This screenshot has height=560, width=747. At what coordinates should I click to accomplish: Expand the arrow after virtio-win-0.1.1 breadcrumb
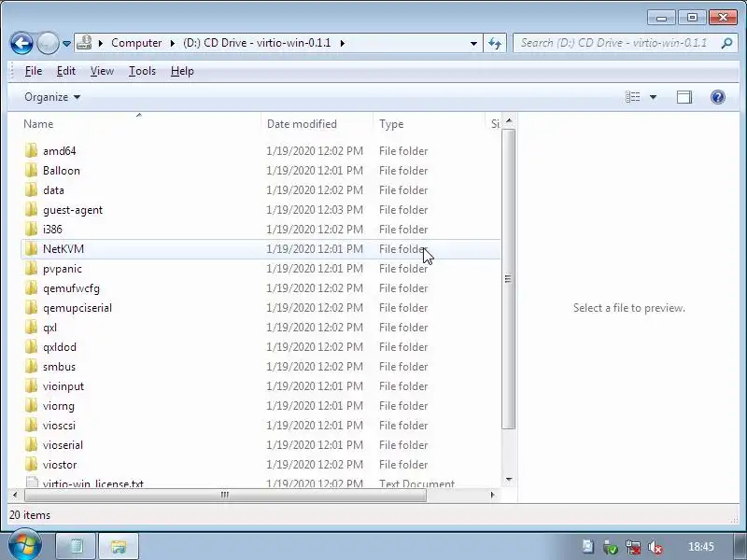coord(343,43)
